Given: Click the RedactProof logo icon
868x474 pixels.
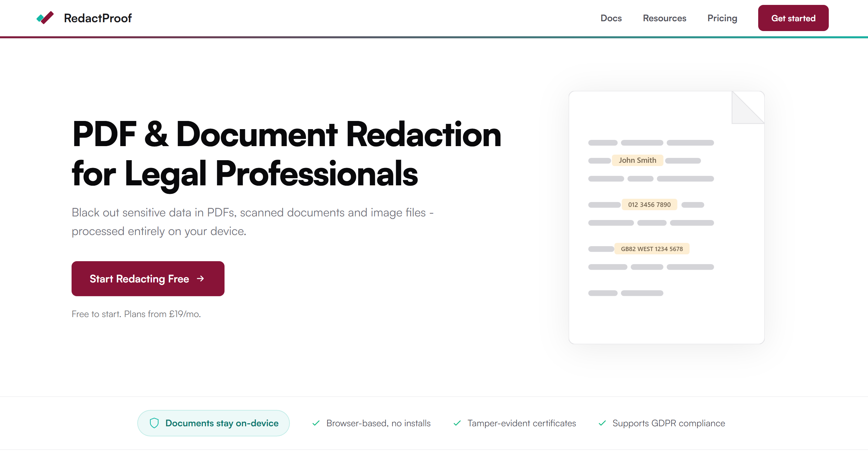Looking at the screenshot, I should coord(45,18).
